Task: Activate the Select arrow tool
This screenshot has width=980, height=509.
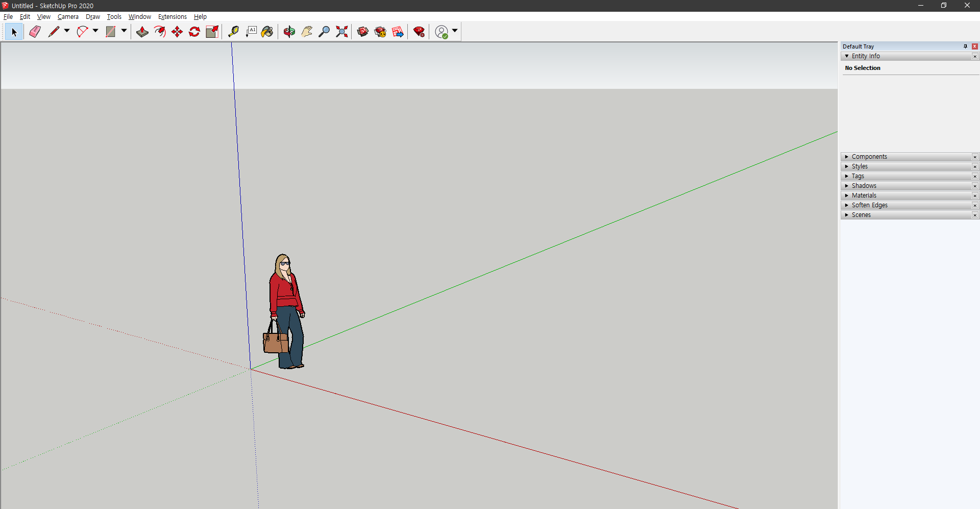Action: 14,32
